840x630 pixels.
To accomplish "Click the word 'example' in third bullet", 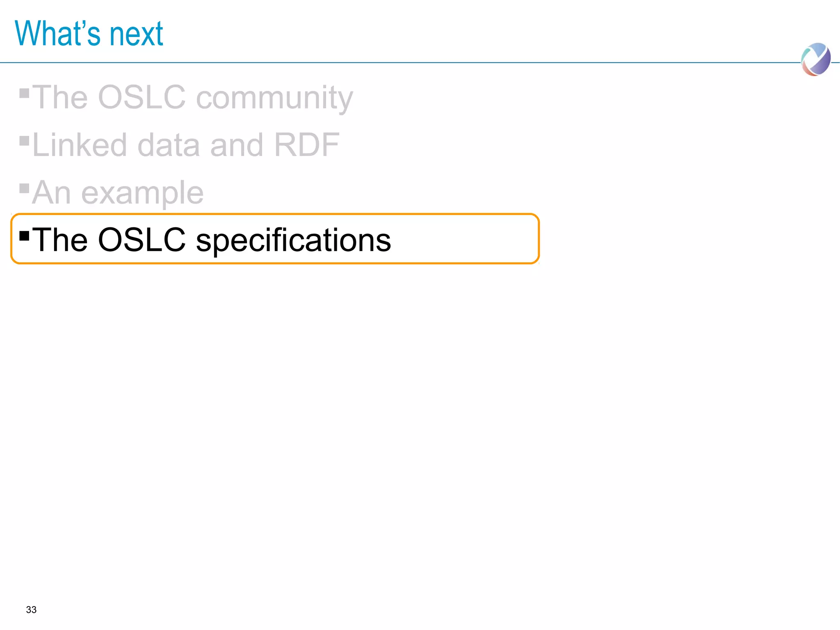I will pyautogui.click(x=142, y=193).
